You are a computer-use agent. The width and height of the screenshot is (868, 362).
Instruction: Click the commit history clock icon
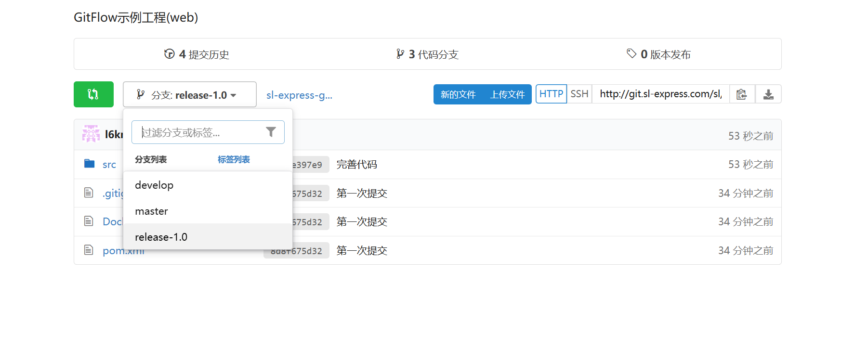pos(169,54)
